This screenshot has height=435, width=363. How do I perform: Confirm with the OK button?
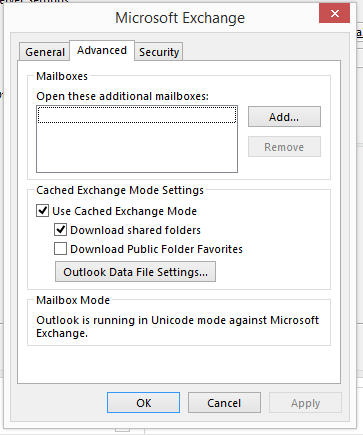[x=143, y=403]
